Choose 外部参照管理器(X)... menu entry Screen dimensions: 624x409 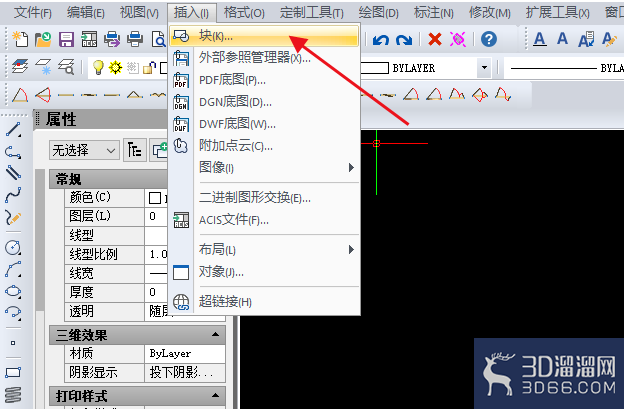tap(264, 58)
